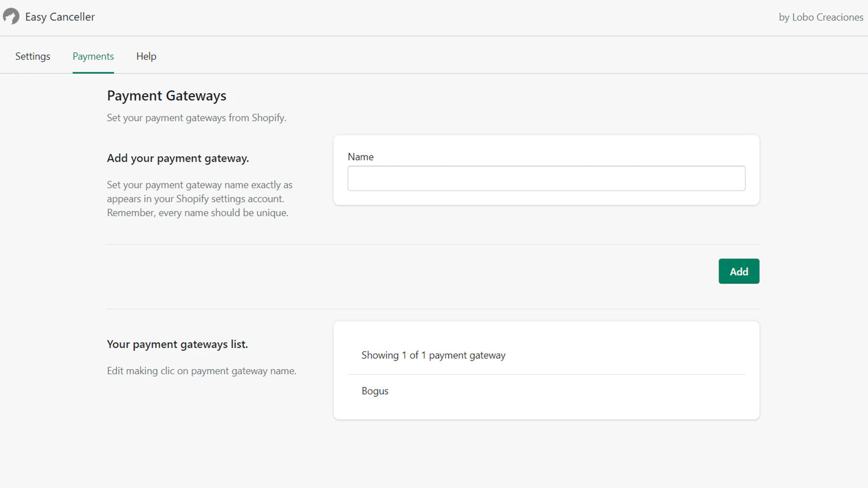Click the green Add button to save

coord(738,271)
